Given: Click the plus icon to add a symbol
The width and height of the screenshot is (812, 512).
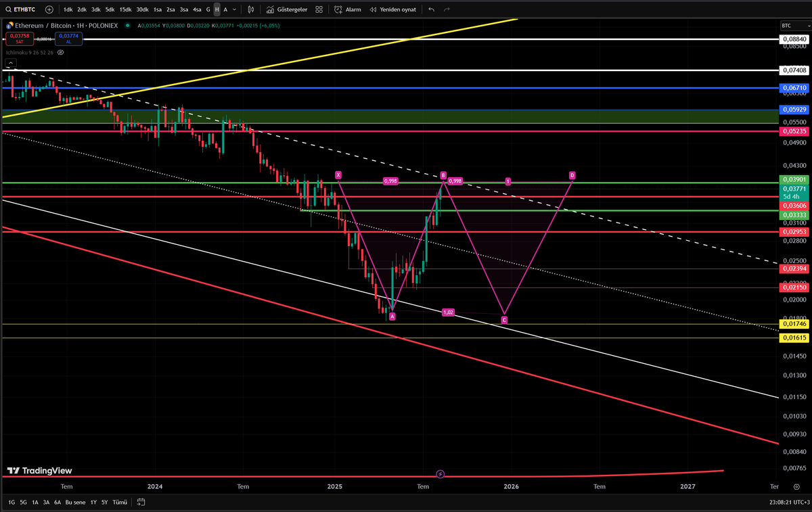Looking at the screenshot, I should [49, 10].
